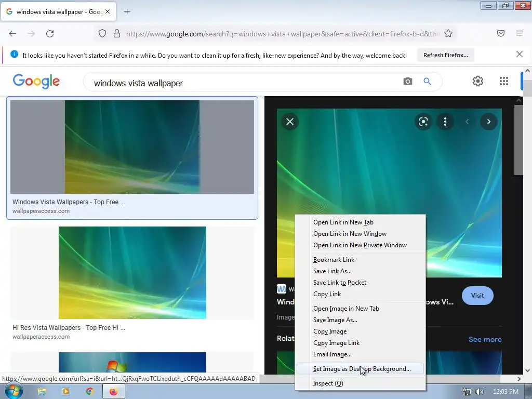Click the Visit button

click(x=477, y=296)
